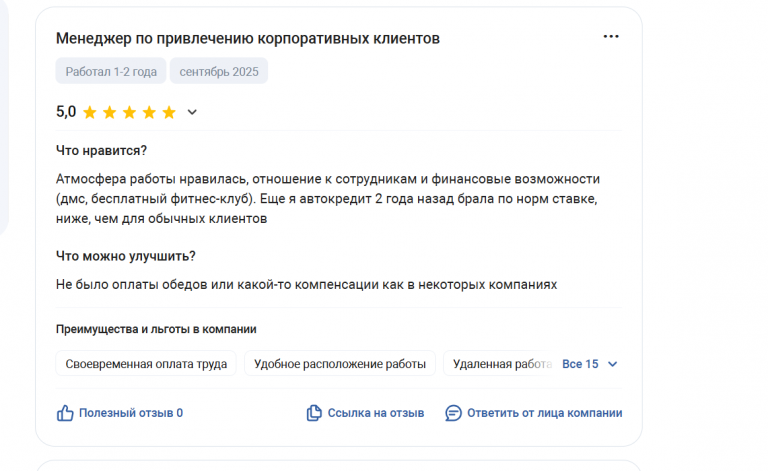Select the Удаленная работа tag
The height and width of the screenshot is (471, 768).
point(500,364)
